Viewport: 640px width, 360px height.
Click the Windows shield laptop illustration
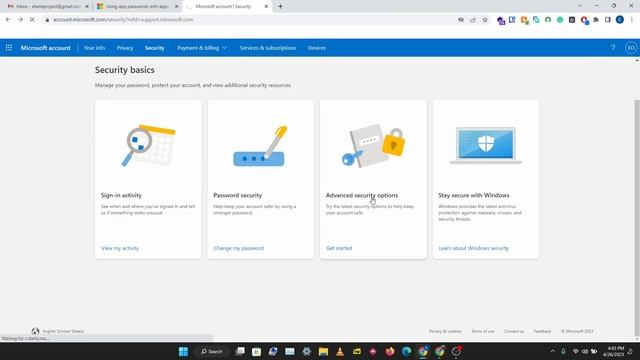point(486,145)
